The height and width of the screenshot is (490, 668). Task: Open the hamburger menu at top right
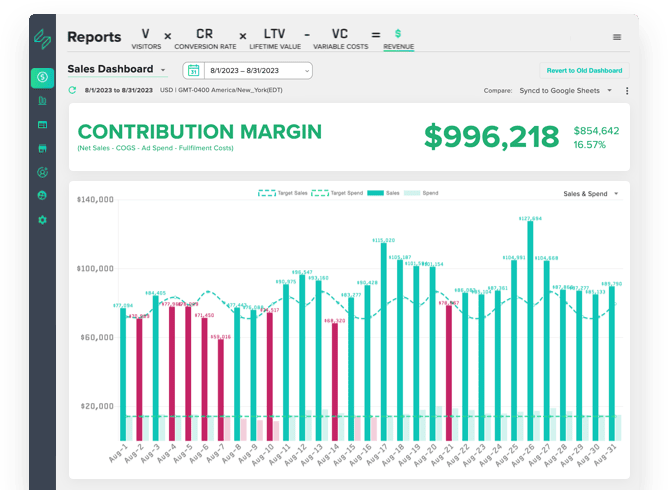coord(616,37)
